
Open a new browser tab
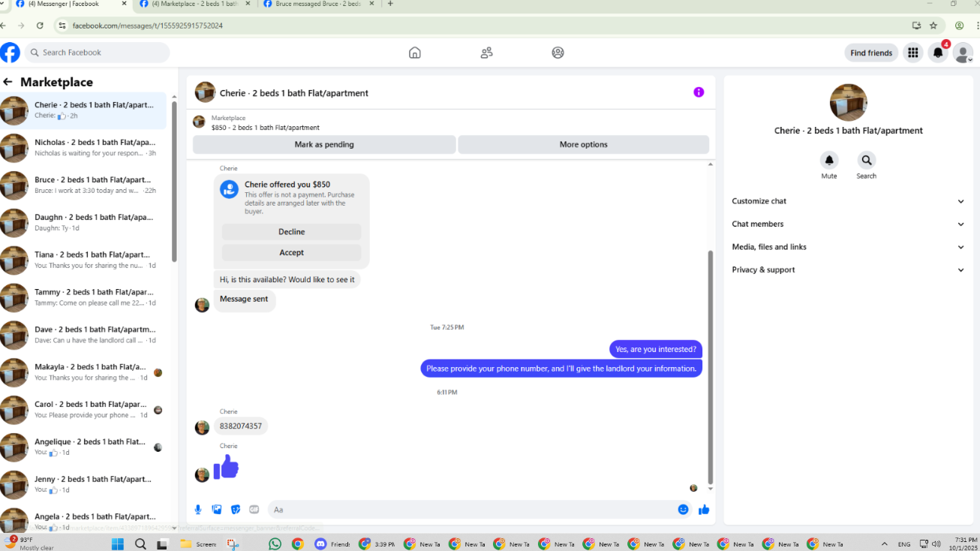pyautogui.click(x=390, y=4)
